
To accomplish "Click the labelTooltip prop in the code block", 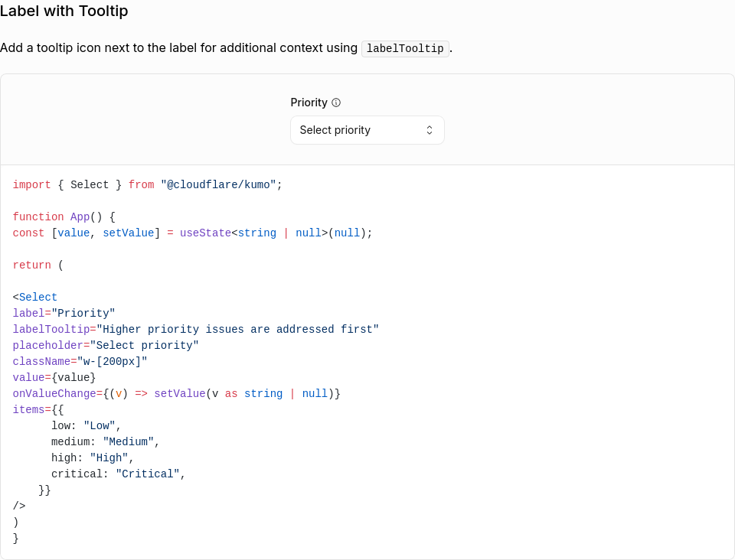I will (51, 330).
